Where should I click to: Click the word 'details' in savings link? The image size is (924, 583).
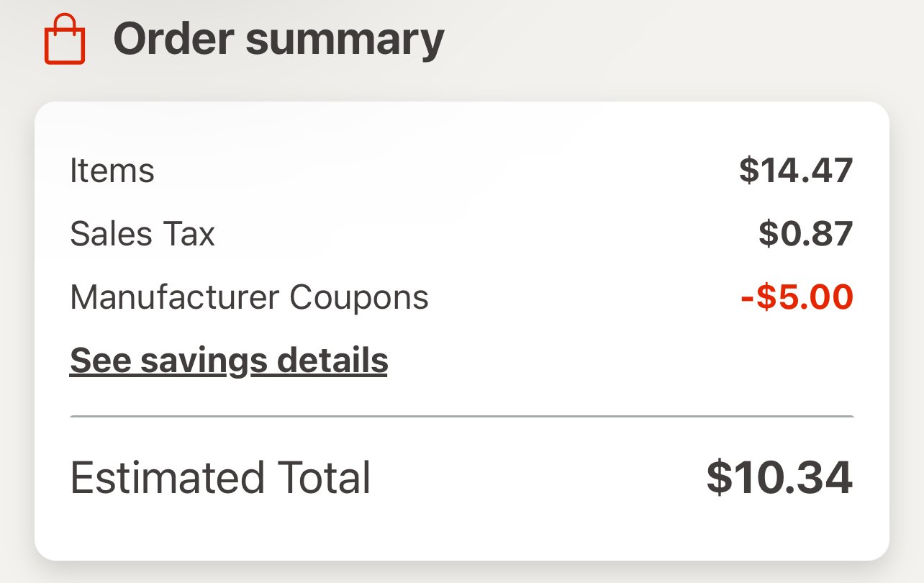point(332,360)
